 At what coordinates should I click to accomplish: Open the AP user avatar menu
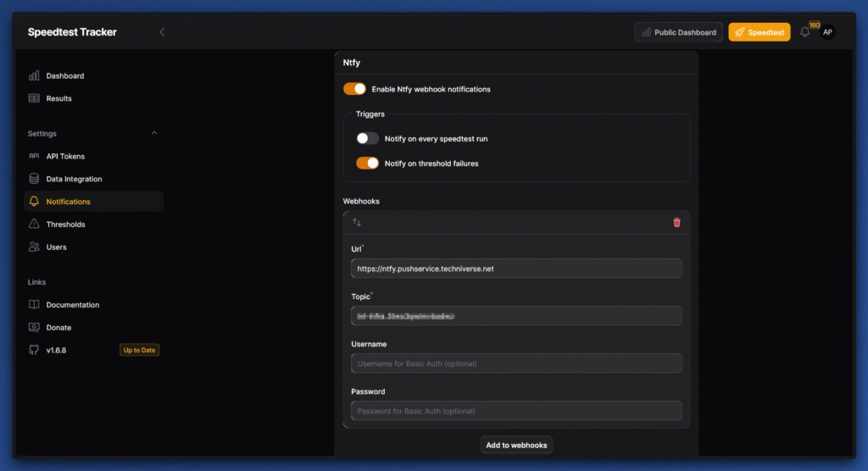tap(827, 32)
